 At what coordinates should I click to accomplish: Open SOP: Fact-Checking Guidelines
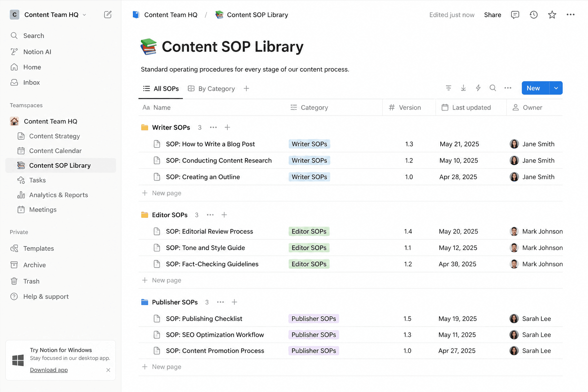(x=212, y=264)
